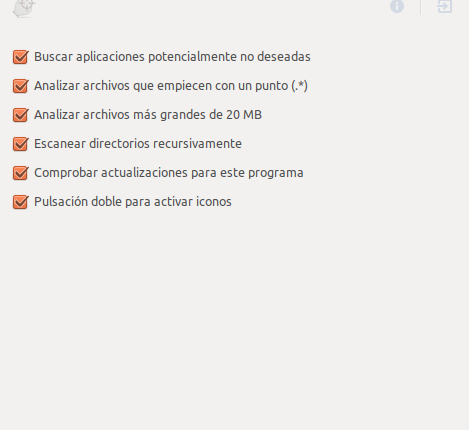Open the info about icon
This screenshot has width=469, height=430.
[x=397, y=6]
